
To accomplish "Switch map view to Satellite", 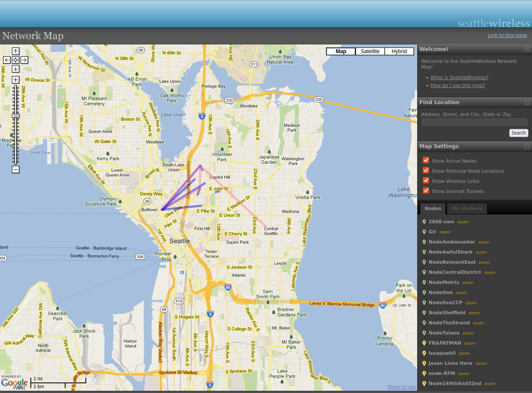I will point(370,51).
